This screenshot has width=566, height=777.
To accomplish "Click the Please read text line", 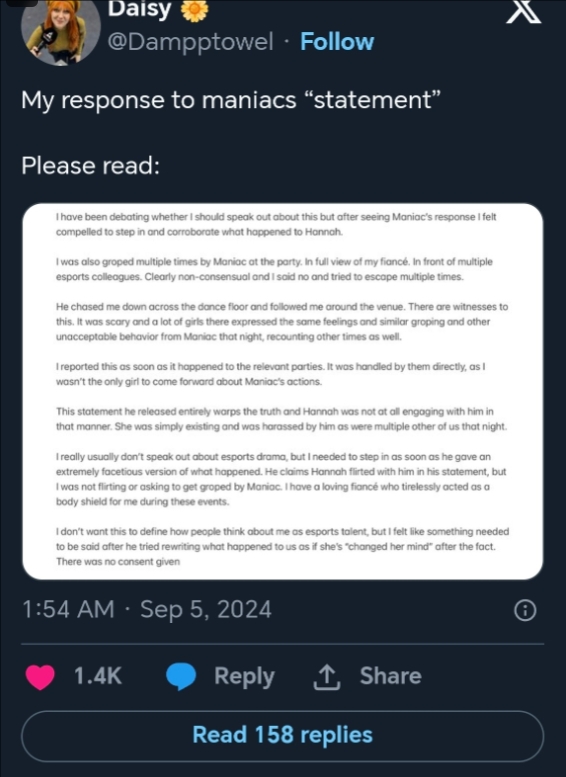I will (91, 166).
